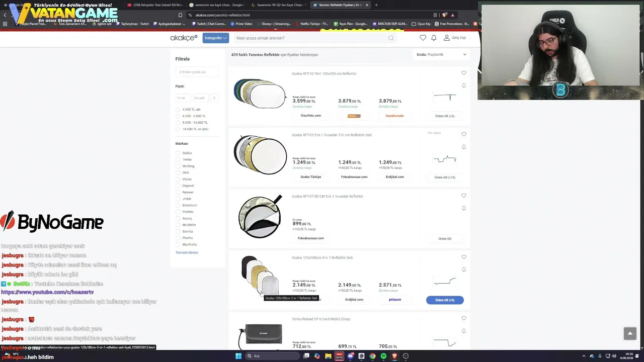Open the Godox RFT-10 7in1 reflector thumbnail
This screenshot has width=644, height=362.
(260, 94)
